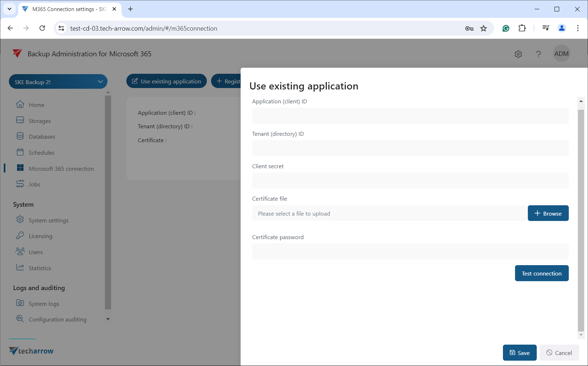The width and height of the screenshot is (588, 366).
Task: Click the settings gear icon in header
Action: [x=518, y=54]
